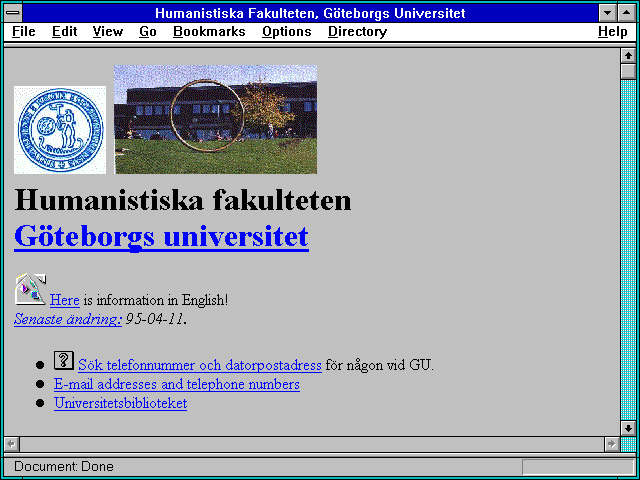Click the date text '95-04-11'
Screen dimensions: 640x480
pyautogui.click(x=156, y=319)
